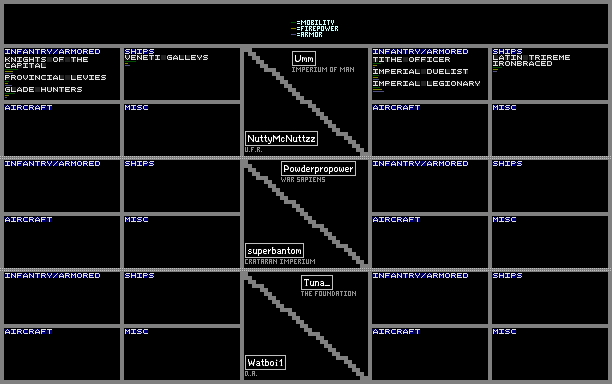Click the MISC header below LATIN TRIREME panel
The image size is (612, 384).
(x=505, y=107)
